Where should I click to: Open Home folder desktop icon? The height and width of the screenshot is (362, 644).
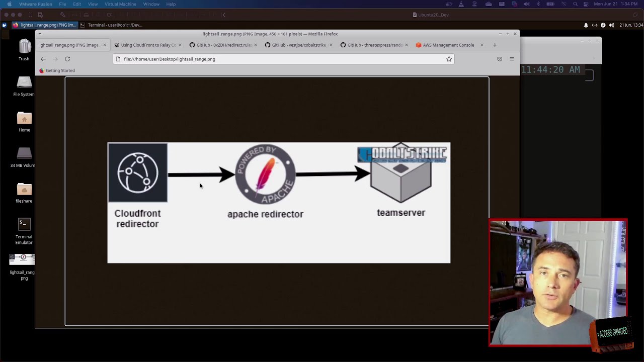tap(24, 122)
